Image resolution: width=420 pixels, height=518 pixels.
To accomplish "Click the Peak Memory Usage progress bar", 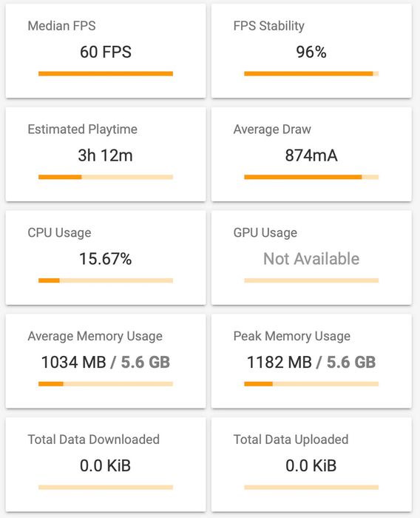I will [x=311, y=384].
